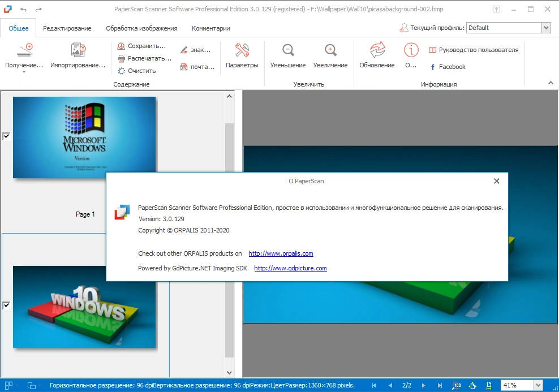Click the thumbnail view layout status icon

(x=8, y=385)
